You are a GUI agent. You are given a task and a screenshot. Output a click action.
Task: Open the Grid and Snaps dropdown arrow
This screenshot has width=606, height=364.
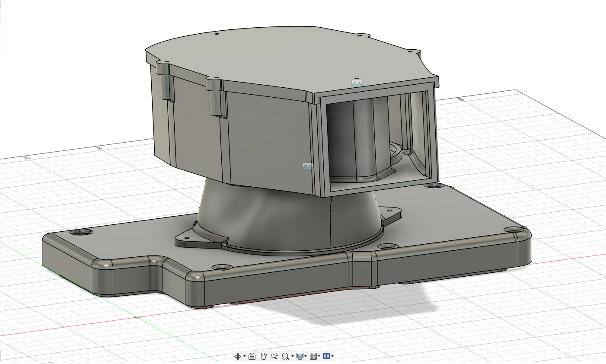[319, 357]
